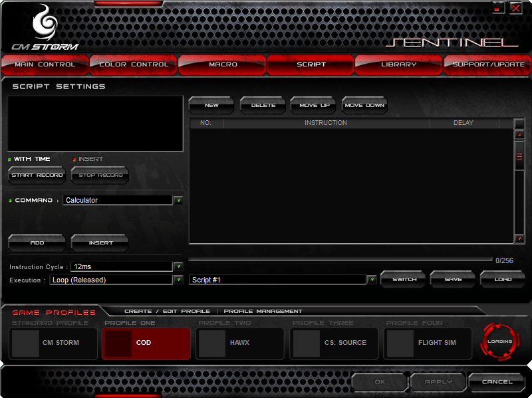The height and width of the screenshot is (398, 532).
Task: Open the Macro tab
Action: pos(223,64)
